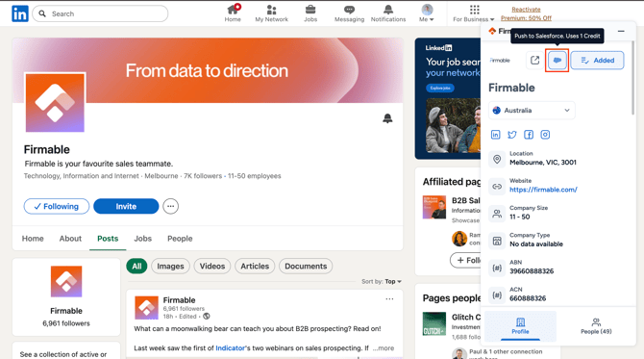This screenshot has height=359, width=644.
Task: Open the post options ellipsis menu
Action: (x=389, y=299)
